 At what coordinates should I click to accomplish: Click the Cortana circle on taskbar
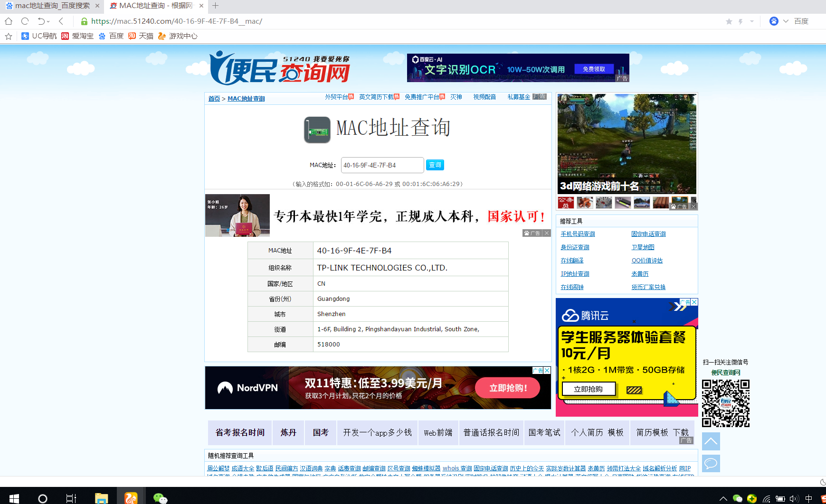click(43, 498)
